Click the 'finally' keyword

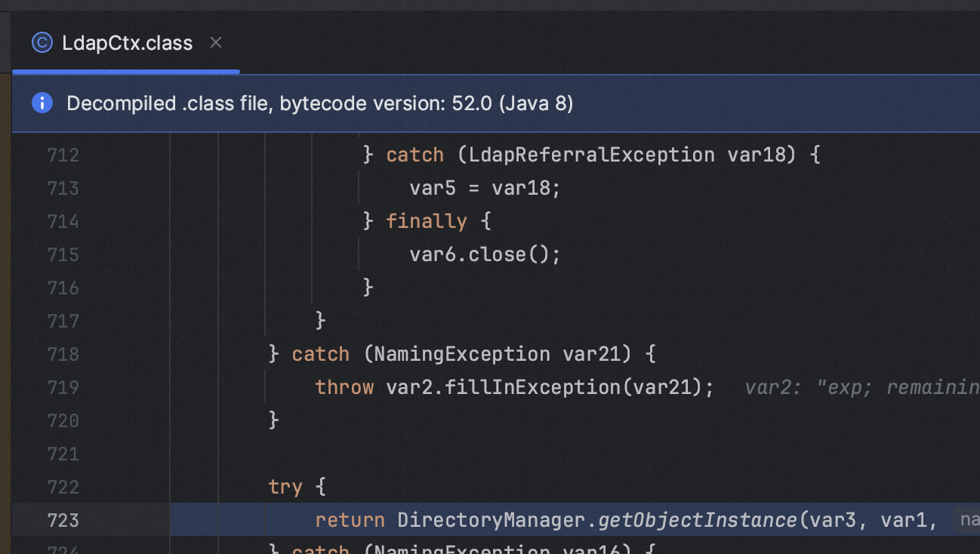[427, 221]
